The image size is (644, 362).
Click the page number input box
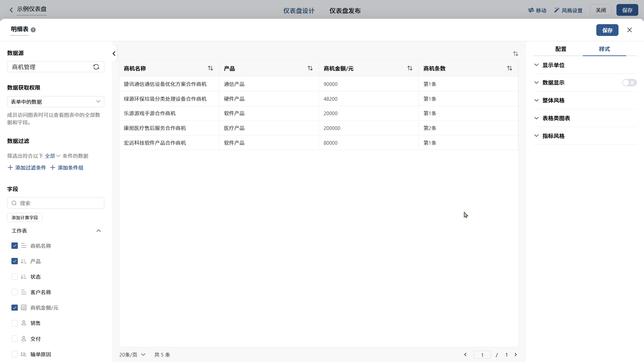point(482,355)
